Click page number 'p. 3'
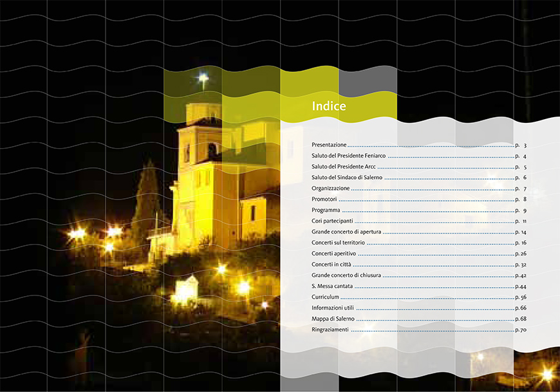 click(x=521, y=145)
